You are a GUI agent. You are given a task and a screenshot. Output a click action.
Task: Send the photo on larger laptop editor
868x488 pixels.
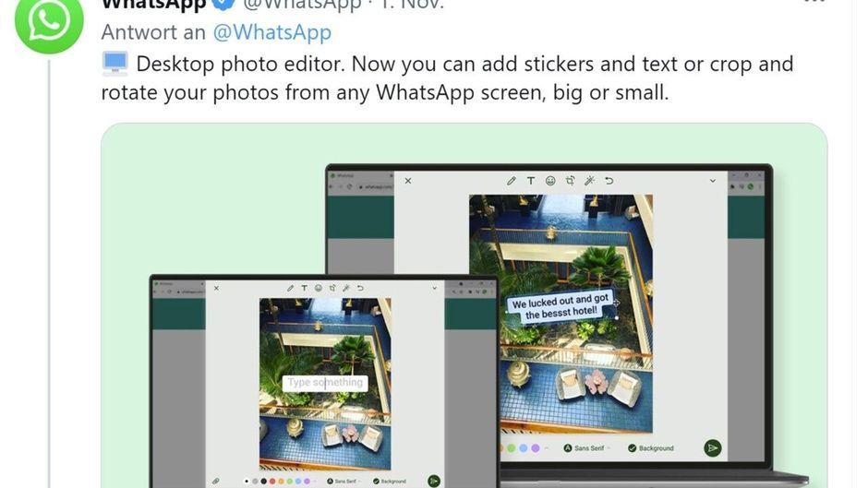[713, 448]
